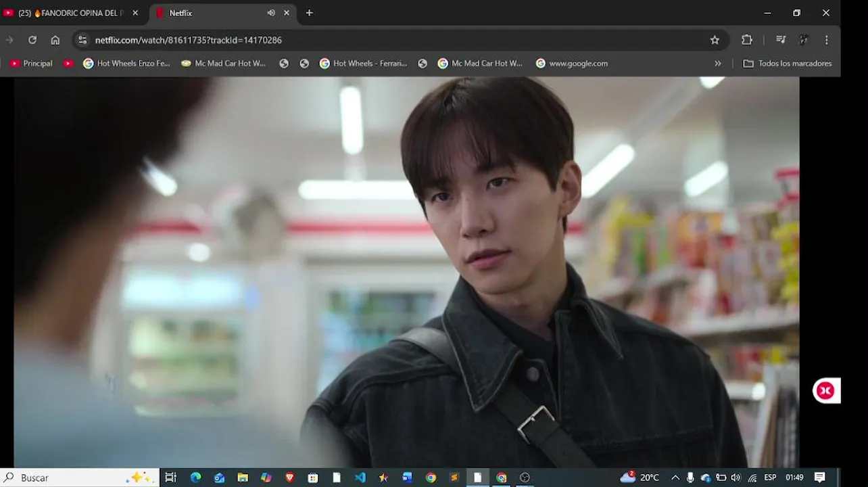
Task: Open the system volume tray control
Action: click(x=736, y=478)
